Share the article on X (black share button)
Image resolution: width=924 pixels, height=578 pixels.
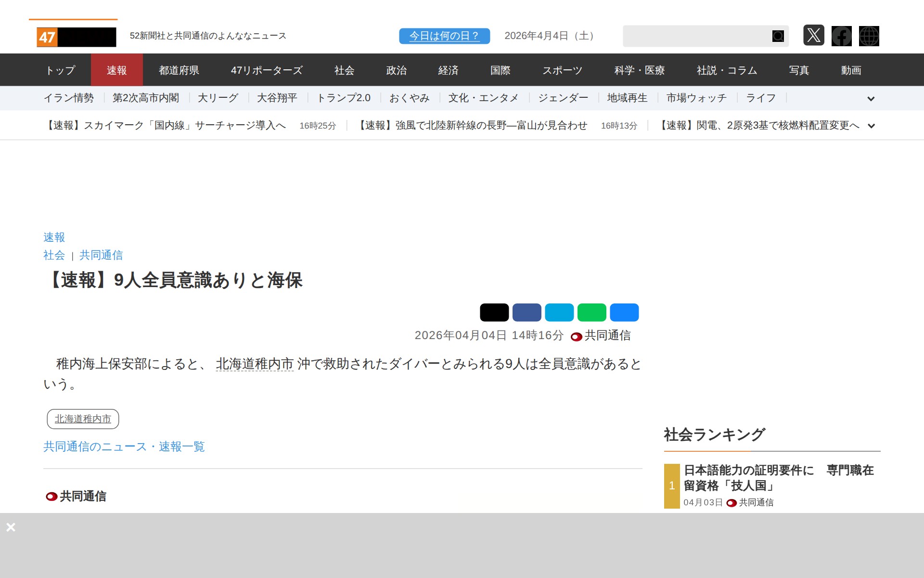495,312
